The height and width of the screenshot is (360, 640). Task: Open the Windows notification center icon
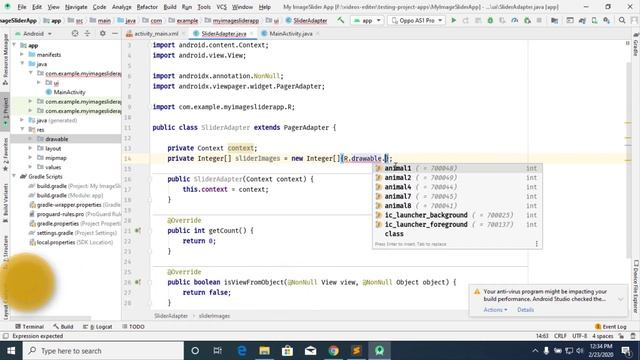pos(627,351)
